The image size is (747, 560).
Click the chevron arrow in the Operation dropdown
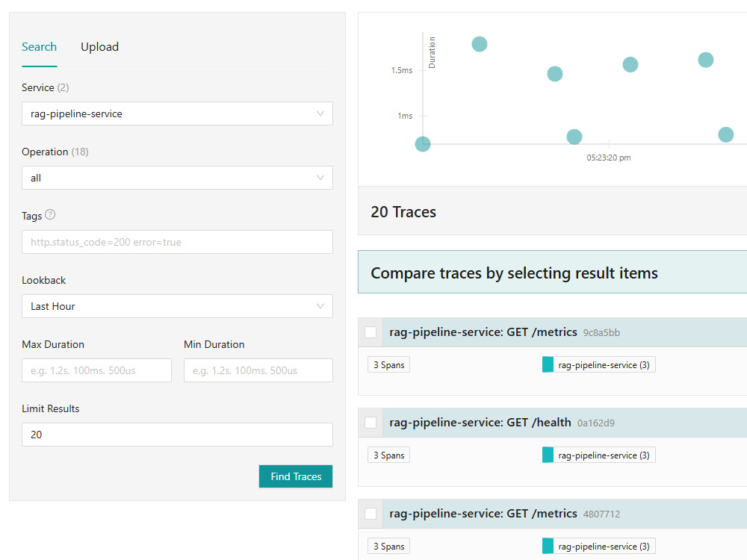coord(320,178)
